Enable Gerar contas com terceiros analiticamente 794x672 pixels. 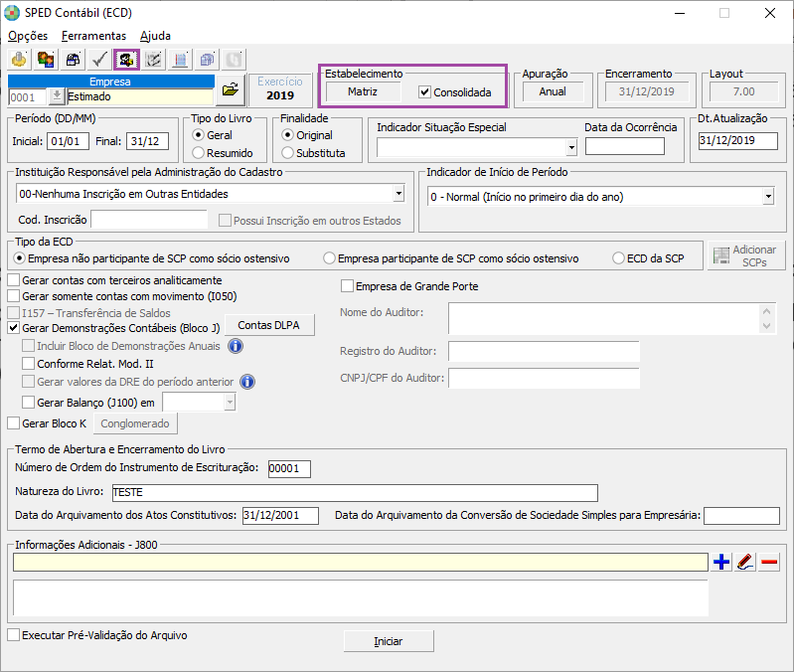point(14,280)
